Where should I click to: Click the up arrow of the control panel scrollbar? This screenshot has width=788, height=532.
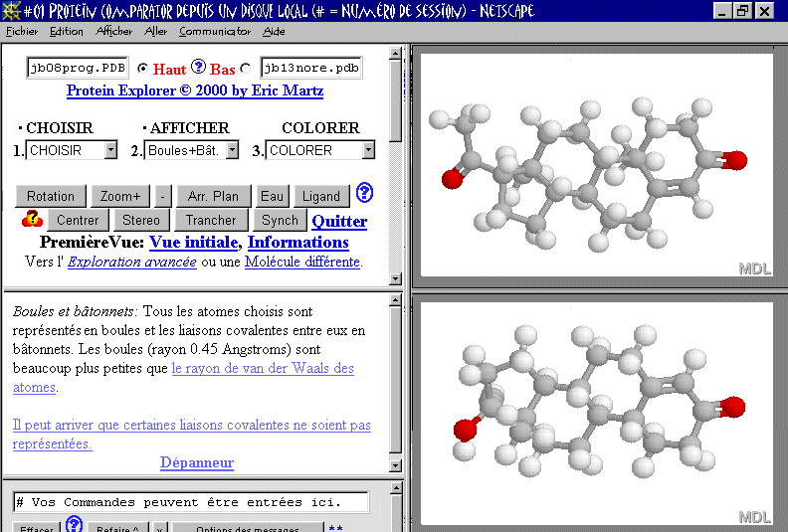(396, 54)
